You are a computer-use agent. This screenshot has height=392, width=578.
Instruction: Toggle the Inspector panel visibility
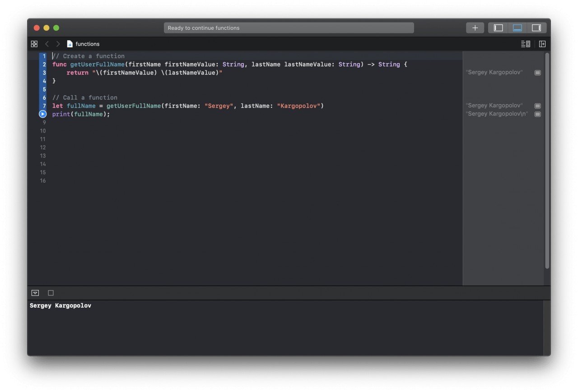coord(536,28)
